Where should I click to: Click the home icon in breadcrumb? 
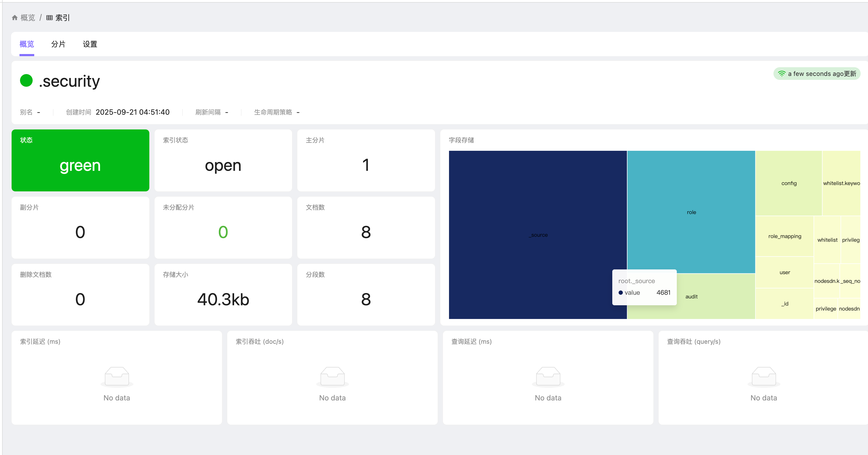pos(14,18)
